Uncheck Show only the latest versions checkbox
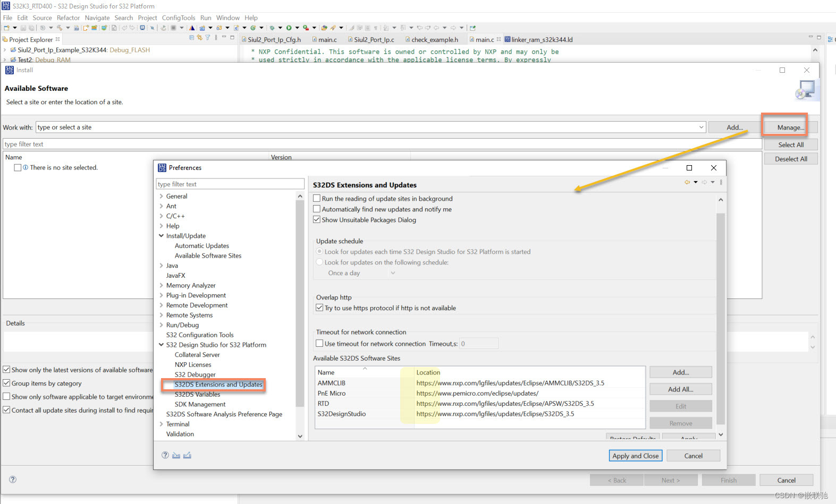This screenshot has height=504, width=836. tap(6, 369)
